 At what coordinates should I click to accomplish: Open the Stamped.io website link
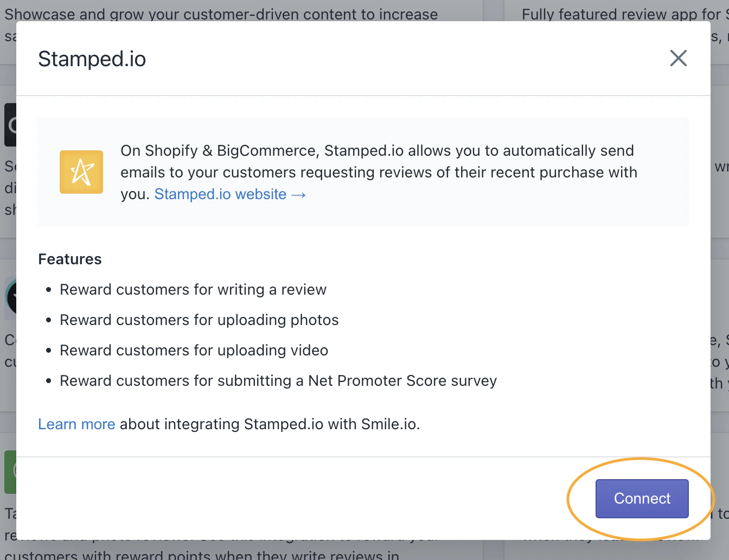[220, 194]
